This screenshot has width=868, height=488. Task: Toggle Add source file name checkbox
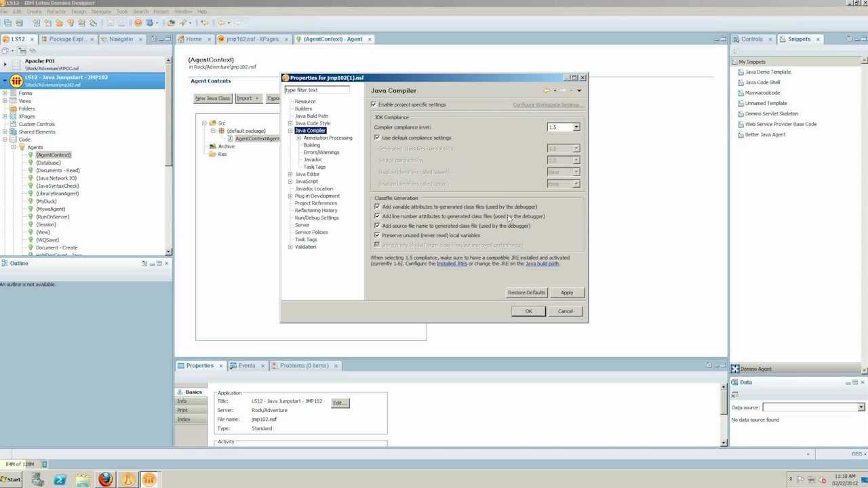(x=377, y=226)
